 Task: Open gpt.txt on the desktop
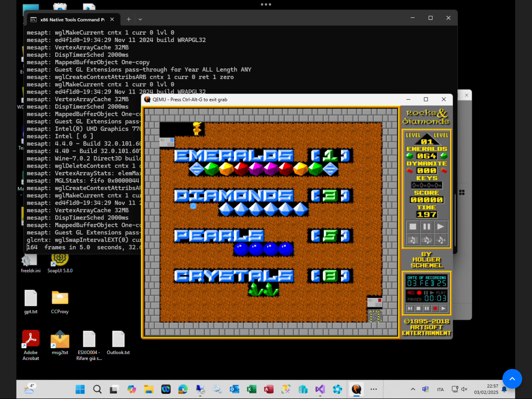(31, 302)
